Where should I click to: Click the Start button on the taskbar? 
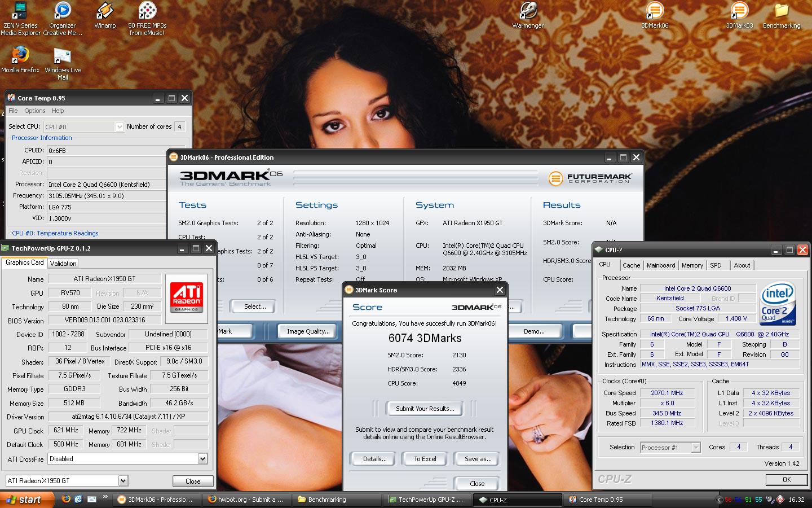pos(27,500)
